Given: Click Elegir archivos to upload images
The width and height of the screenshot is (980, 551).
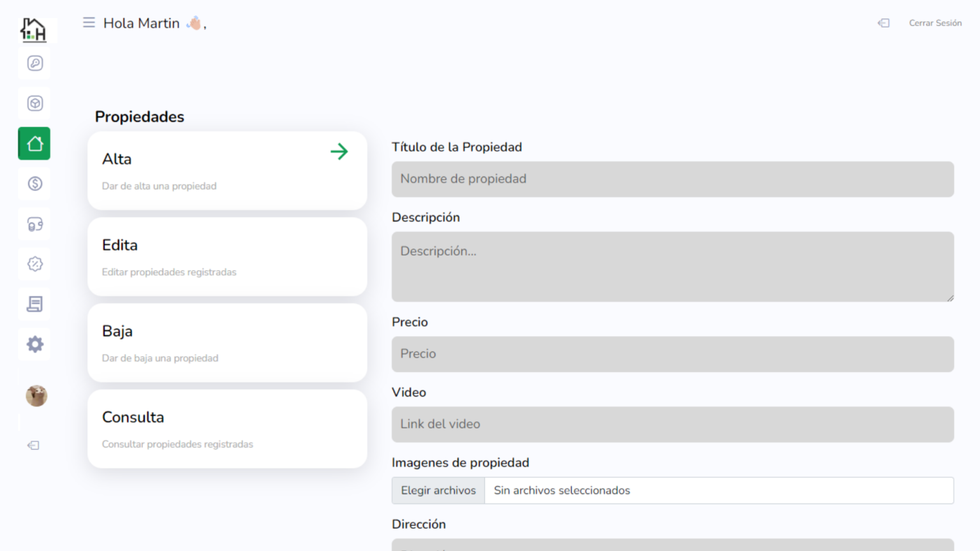Looking at the screenshot, I should pyautogui.click(x=438, y=490).
